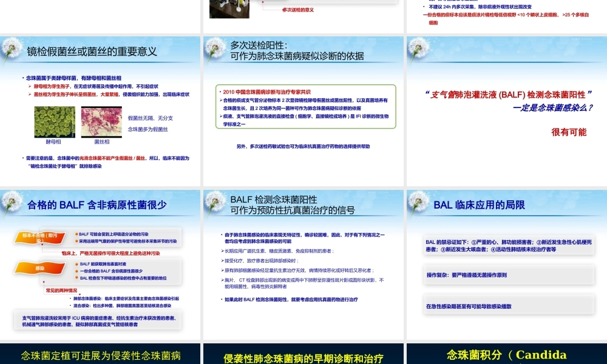Open 念珠菌定植可进展为侵袭性念珠菌病 title slide
This screenshot has width=607, height=364.
tap(100, 355)
